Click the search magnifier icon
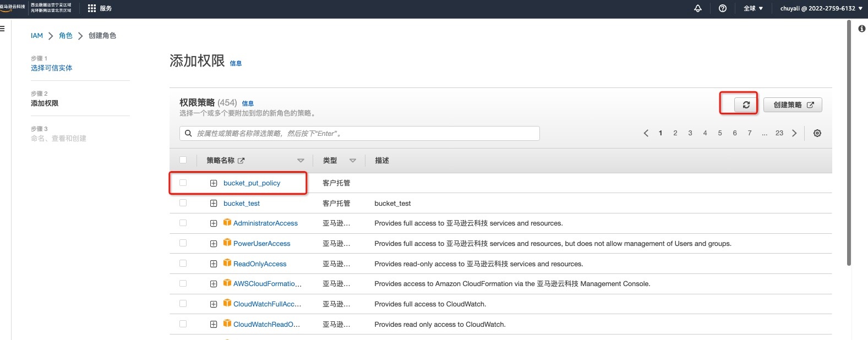 click(188, 133)
